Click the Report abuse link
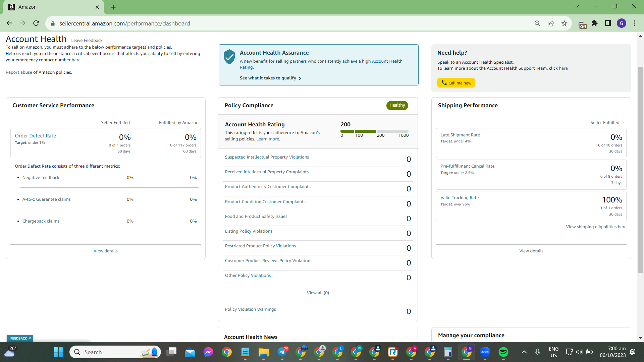The width and height of the screenshot is (644, 362). (19, 72)
